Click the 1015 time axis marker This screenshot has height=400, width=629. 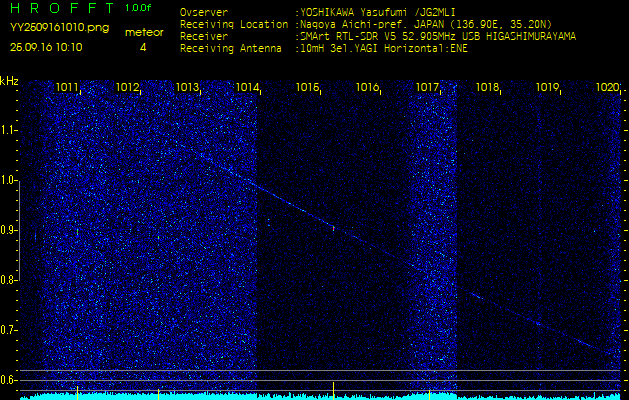coord(307,87)
